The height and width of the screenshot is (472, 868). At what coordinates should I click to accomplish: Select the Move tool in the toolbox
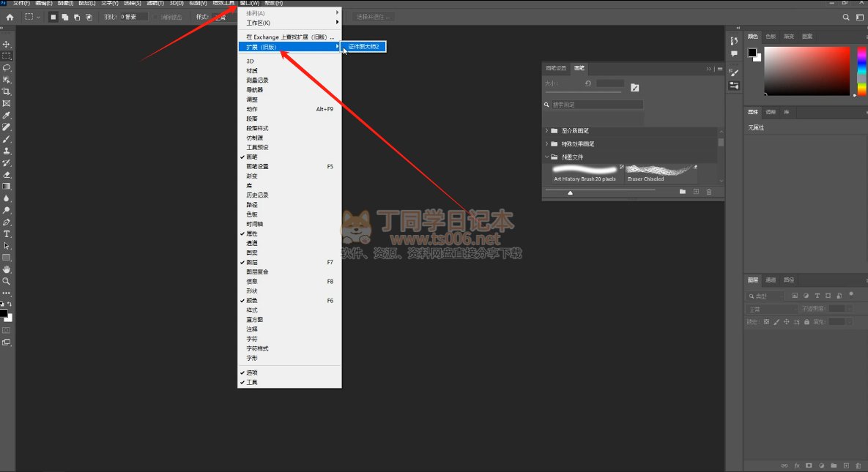(x=7, y=44)
